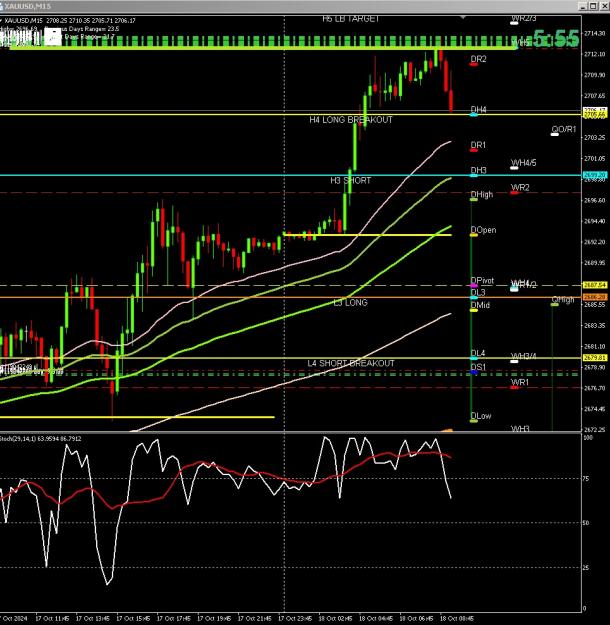Viewport: 610px width, 625px height.
Task: Click the 17 Oct 23:45 time label
Action: pyautogui.click(x=295, y=618)
